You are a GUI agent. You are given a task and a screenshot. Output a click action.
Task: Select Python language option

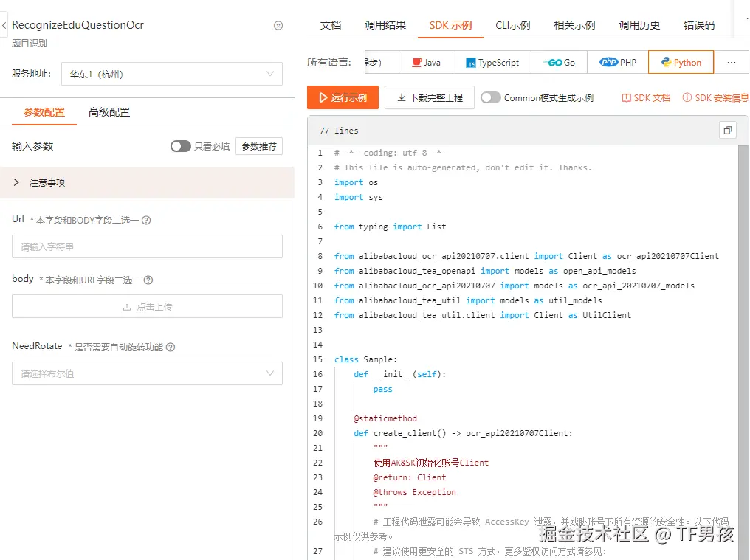click(681, 62)
